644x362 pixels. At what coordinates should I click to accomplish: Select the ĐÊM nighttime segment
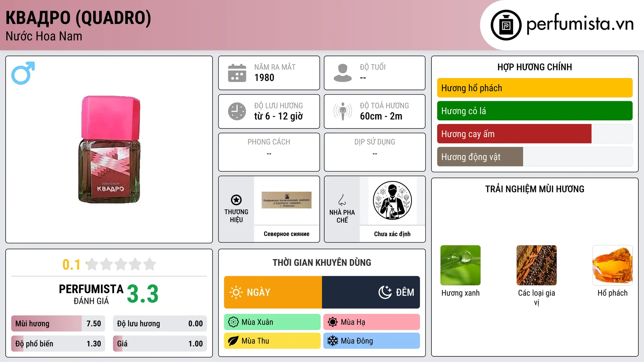point(371,292)
